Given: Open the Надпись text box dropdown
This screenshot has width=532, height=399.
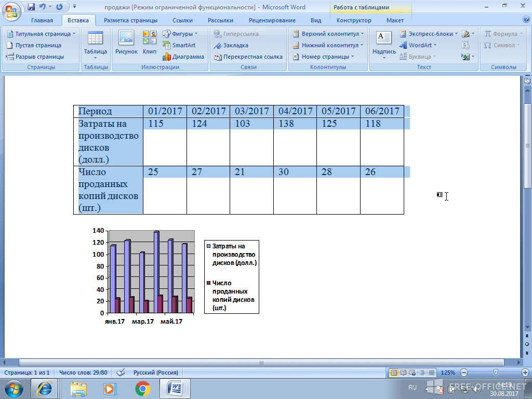Looking at the screenshot, I should pos(384,45).
